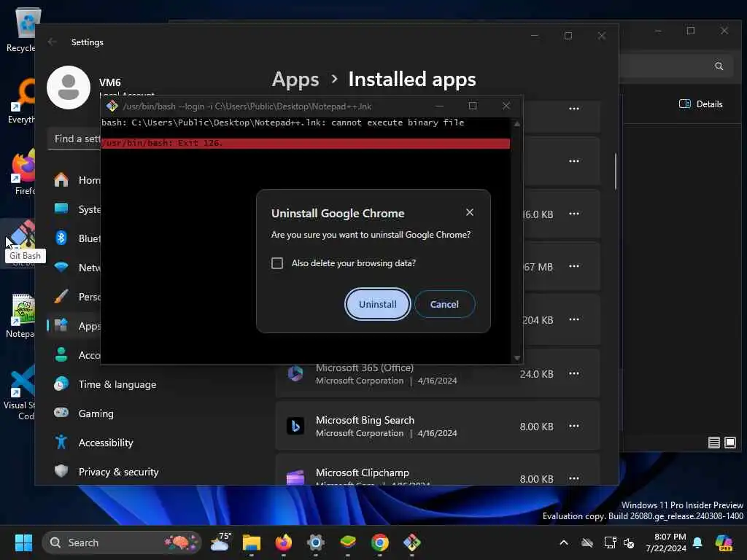Open Gaming settings section
This screenshot has height=560, width=747.
click(96, 413)
